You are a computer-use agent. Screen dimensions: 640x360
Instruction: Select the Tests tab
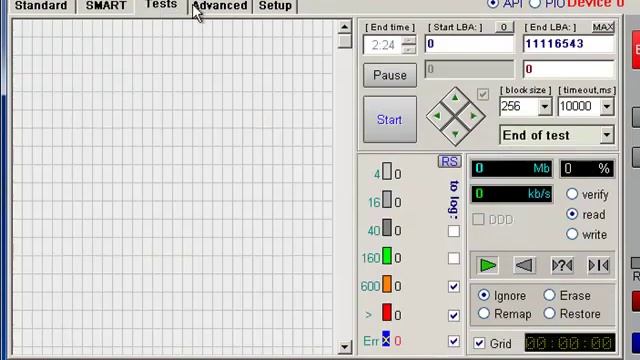click(x=161, y=5)
